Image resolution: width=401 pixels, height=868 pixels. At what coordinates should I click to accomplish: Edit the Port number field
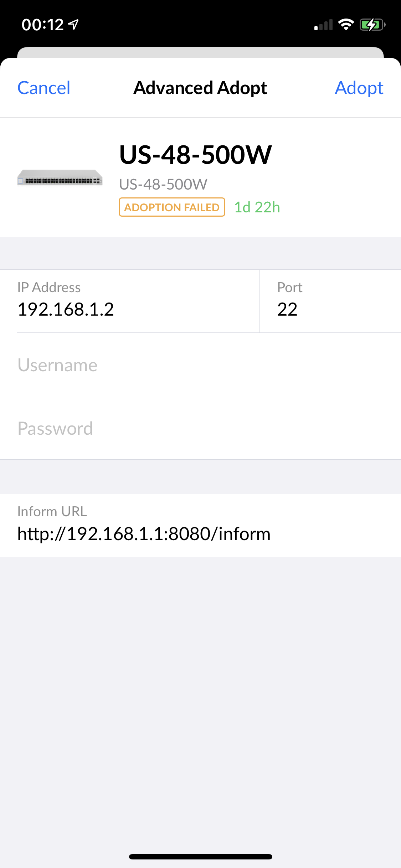coord(330,301)
